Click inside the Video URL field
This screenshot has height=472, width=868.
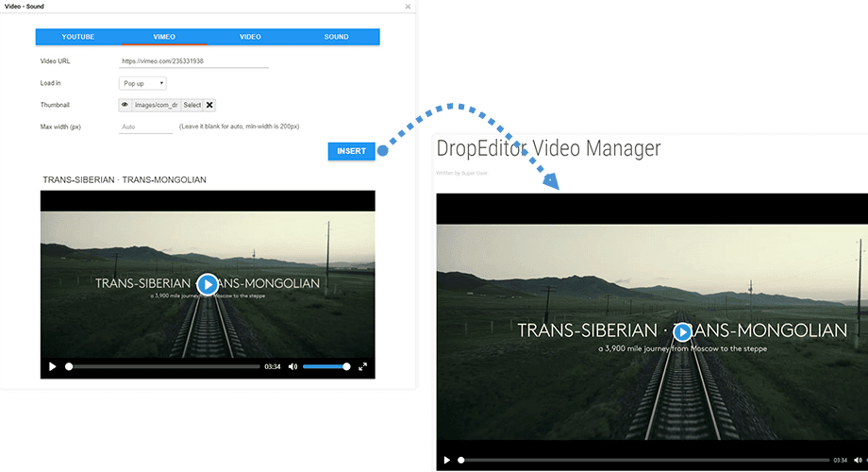(x=193, y=61)
